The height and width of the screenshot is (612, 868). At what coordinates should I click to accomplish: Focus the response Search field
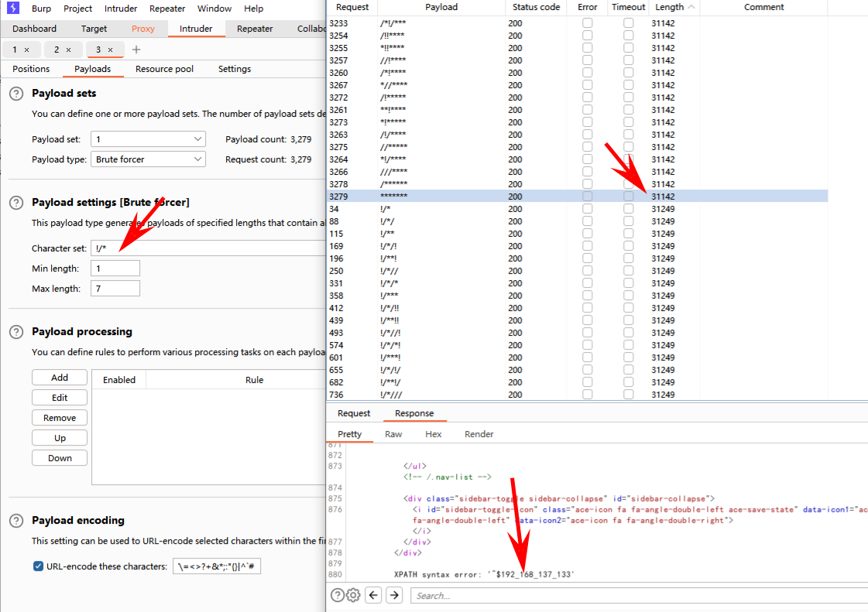[x=640, y=596]
